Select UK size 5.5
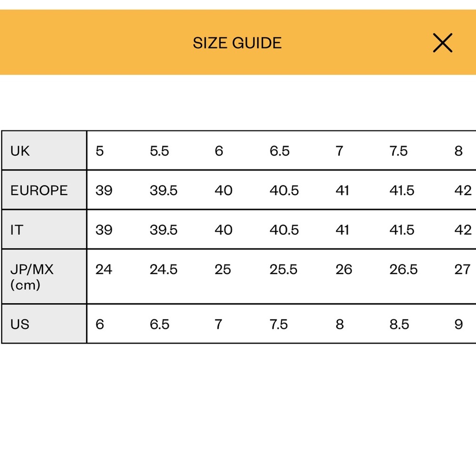476x476 pixels. click(x=159, y=151)
